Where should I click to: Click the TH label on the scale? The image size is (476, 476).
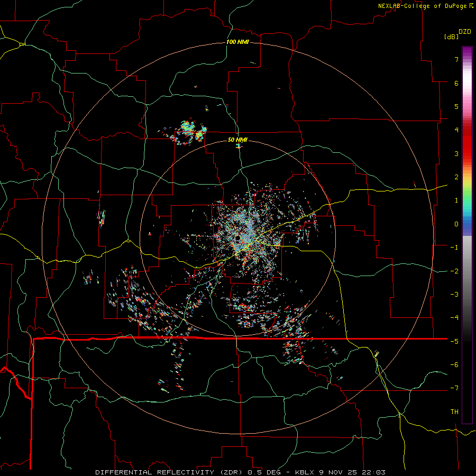pyautogui.click(x=454, y=411)
